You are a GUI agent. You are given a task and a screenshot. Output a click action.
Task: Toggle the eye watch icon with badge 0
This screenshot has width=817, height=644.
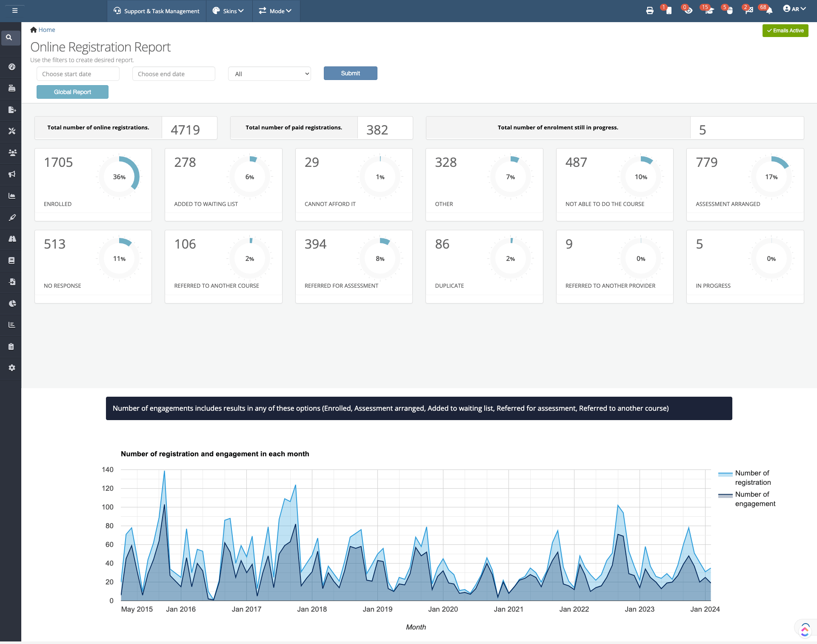click(688, 11)
